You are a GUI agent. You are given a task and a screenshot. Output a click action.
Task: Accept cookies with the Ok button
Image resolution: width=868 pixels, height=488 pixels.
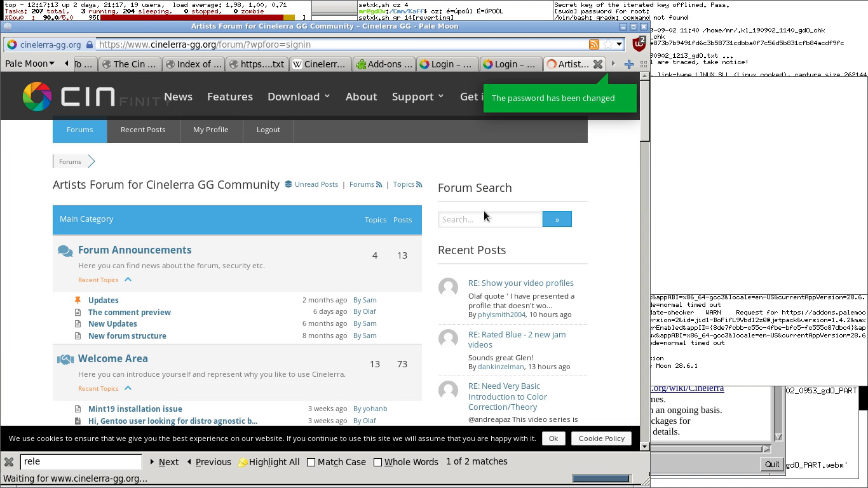pos(553,438)
